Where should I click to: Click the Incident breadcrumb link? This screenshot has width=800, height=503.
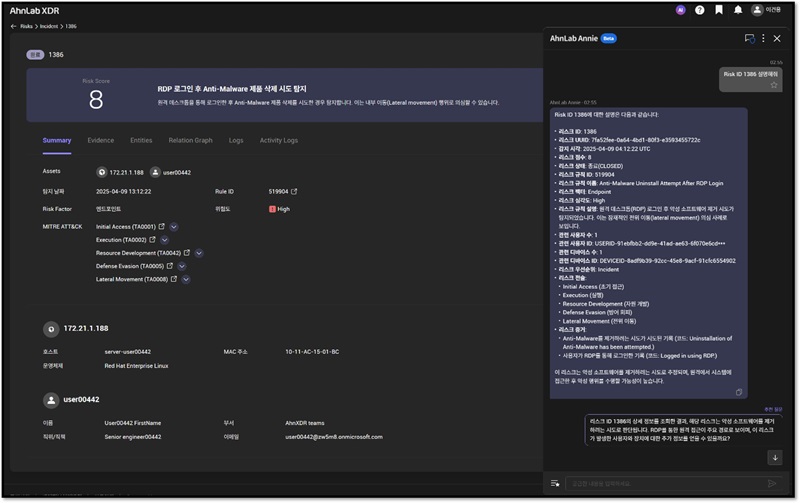tap(49, 26)
